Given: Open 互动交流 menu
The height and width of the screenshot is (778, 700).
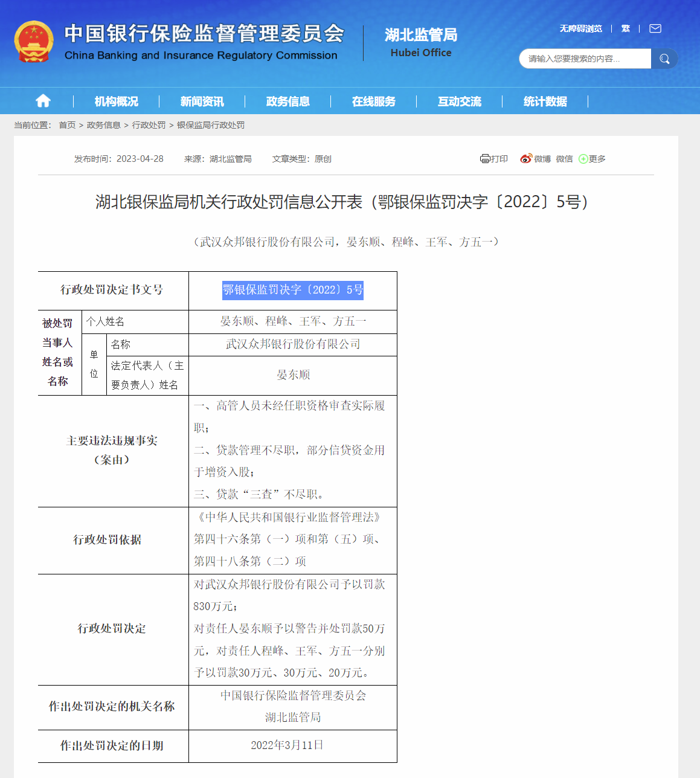Looking at the screenshot, I should 459,101.
